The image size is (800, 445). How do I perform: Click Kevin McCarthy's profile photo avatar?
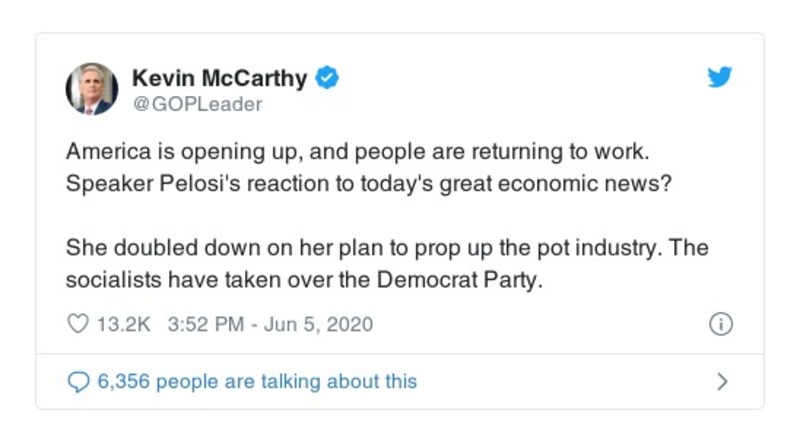click(x=92, y=89)
